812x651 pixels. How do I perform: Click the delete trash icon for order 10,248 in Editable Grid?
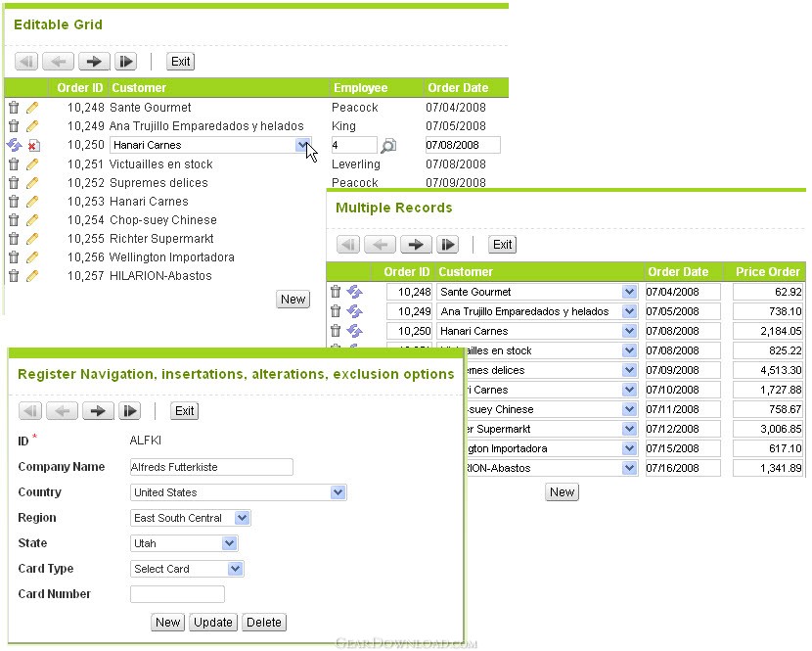pos(14,108)
